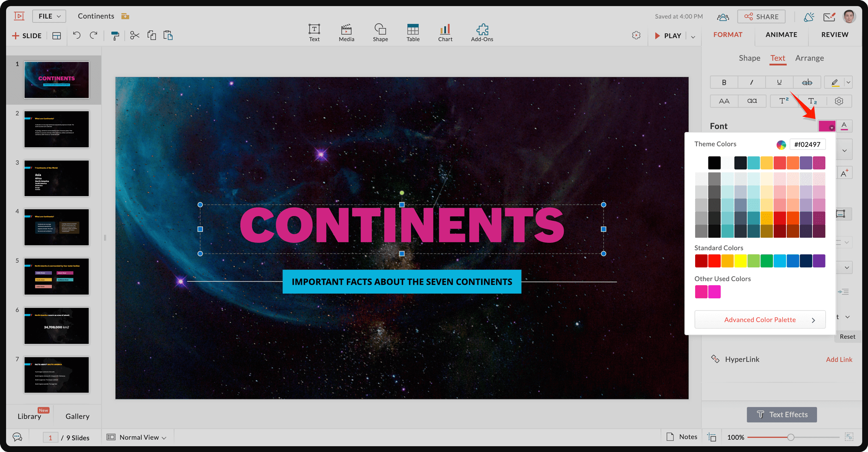The width and height of the screenshot is (868, 452).
Task: Toggle lowercase aa text case
Action: 752,101
